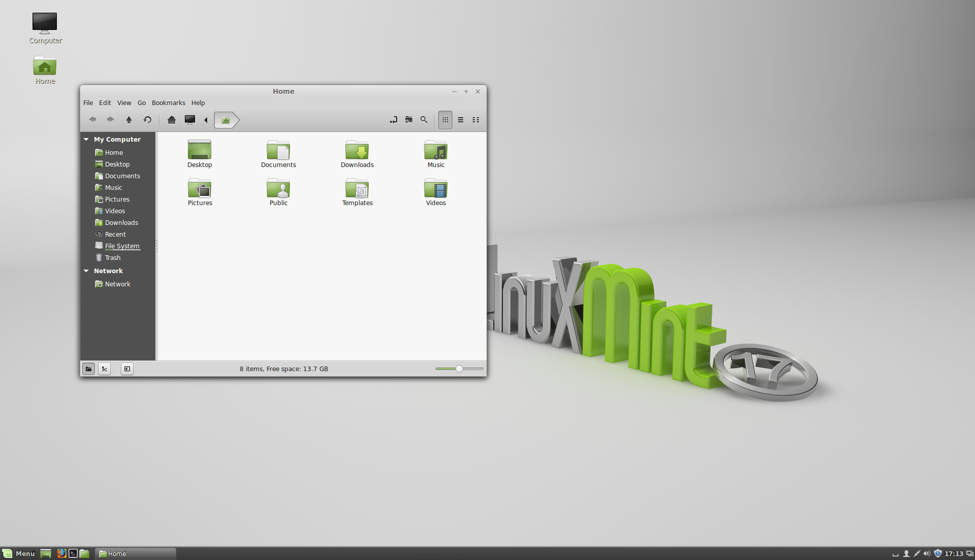Screen dimensions: 975x560
Task: Select the Videos folder icon
Action: tap(436, 191)
